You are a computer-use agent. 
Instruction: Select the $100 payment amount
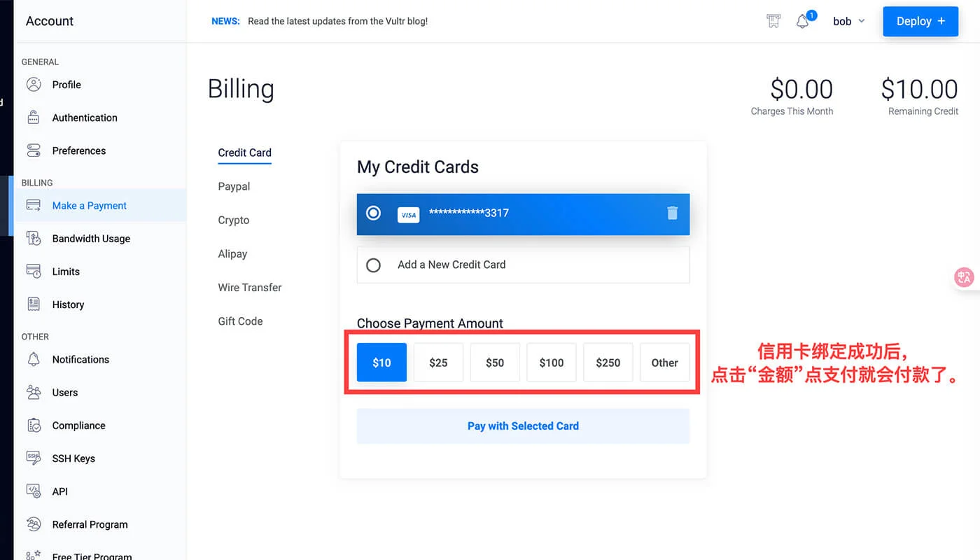coord(551,363)
